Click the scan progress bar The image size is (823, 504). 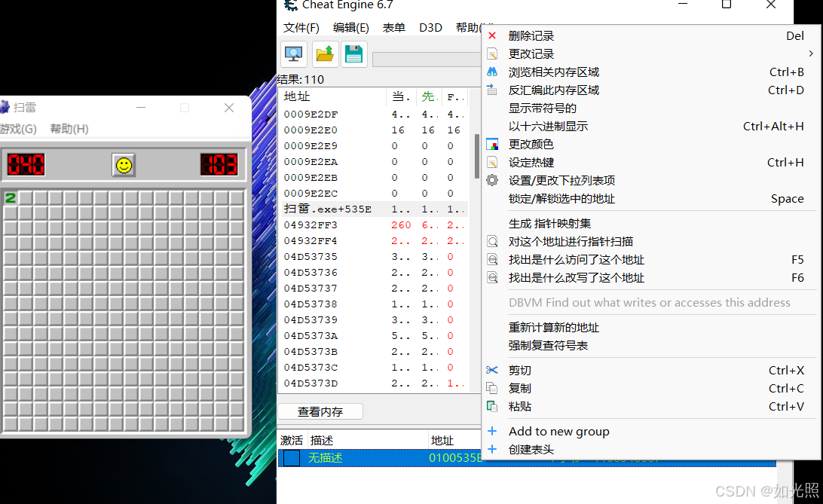427,59
